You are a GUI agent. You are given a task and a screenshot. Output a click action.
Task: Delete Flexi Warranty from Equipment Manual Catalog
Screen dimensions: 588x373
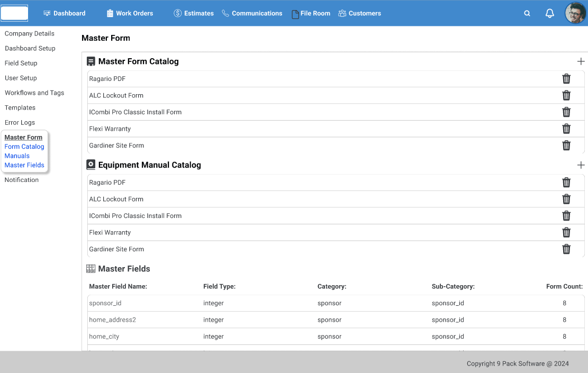coord(566,232)
